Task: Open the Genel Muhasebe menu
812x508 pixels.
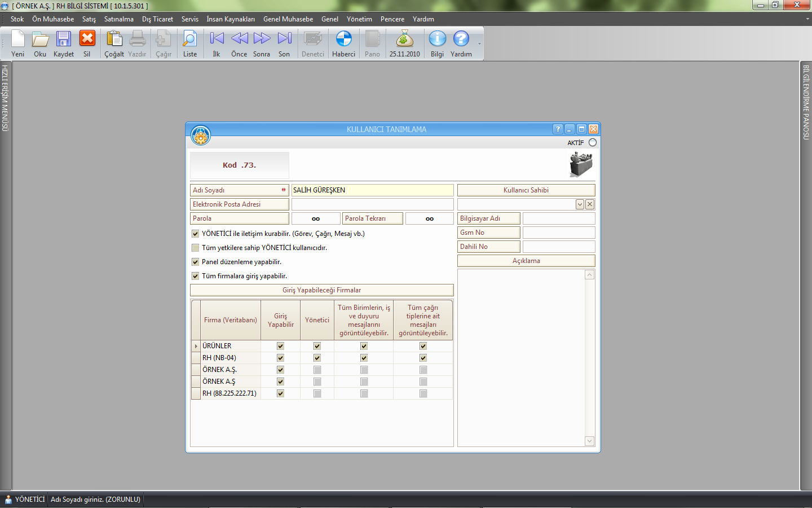Action: coord(288,19)
